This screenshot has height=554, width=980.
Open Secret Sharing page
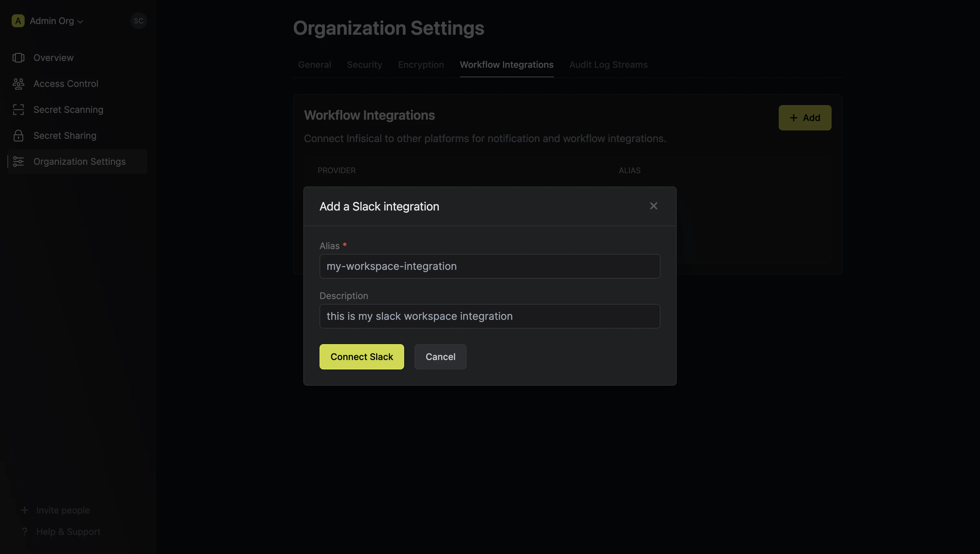77,136
